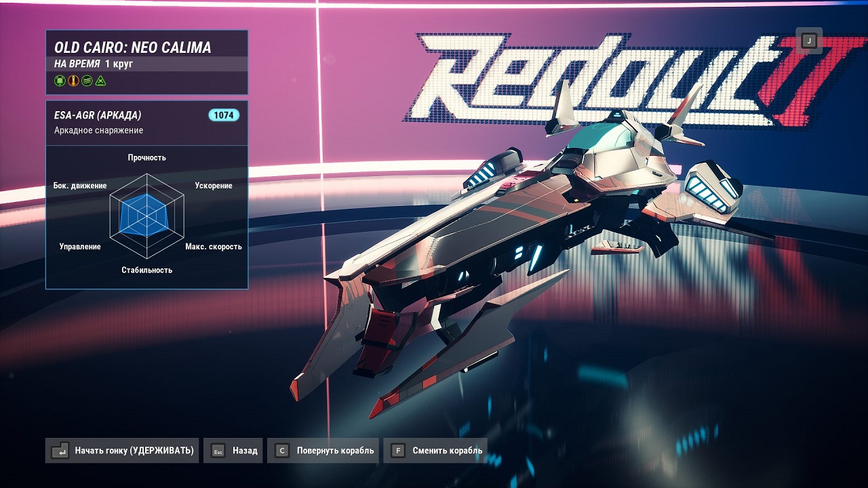Click Назад to go back
Image resolution: width=868 pixels, height=488 pixels.
(x=244, y=450)
